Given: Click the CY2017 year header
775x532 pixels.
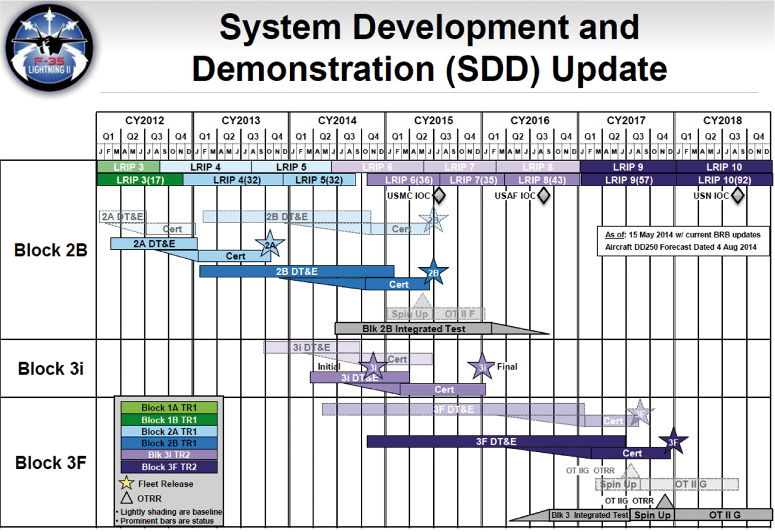Looking at the screenshot, I should (x=626, y=120).
